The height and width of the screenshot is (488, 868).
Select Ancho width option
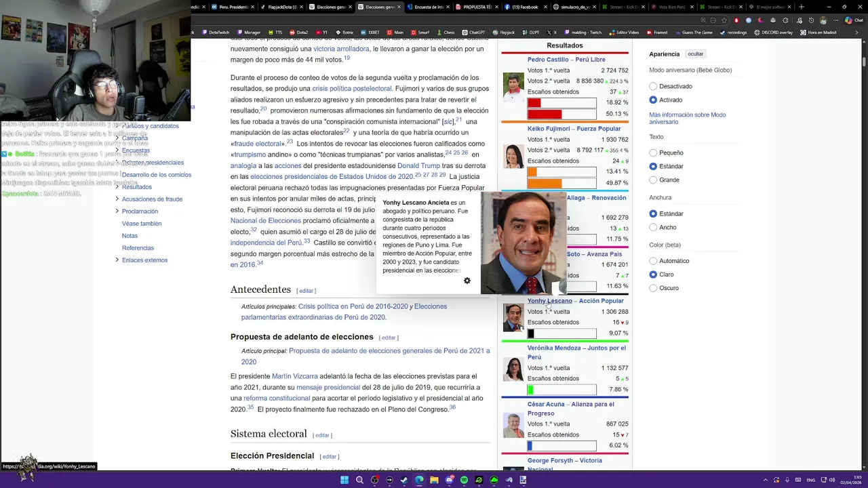653,227
